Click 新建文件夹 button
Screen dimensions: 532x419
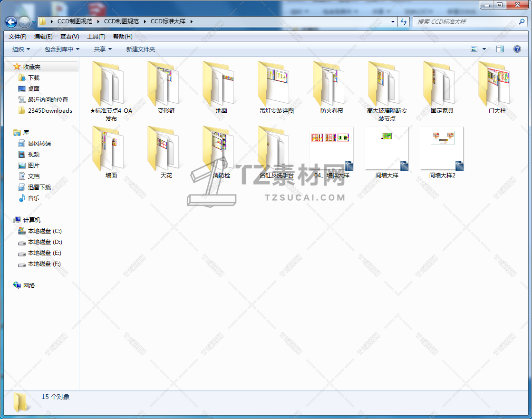pos(140,49)
